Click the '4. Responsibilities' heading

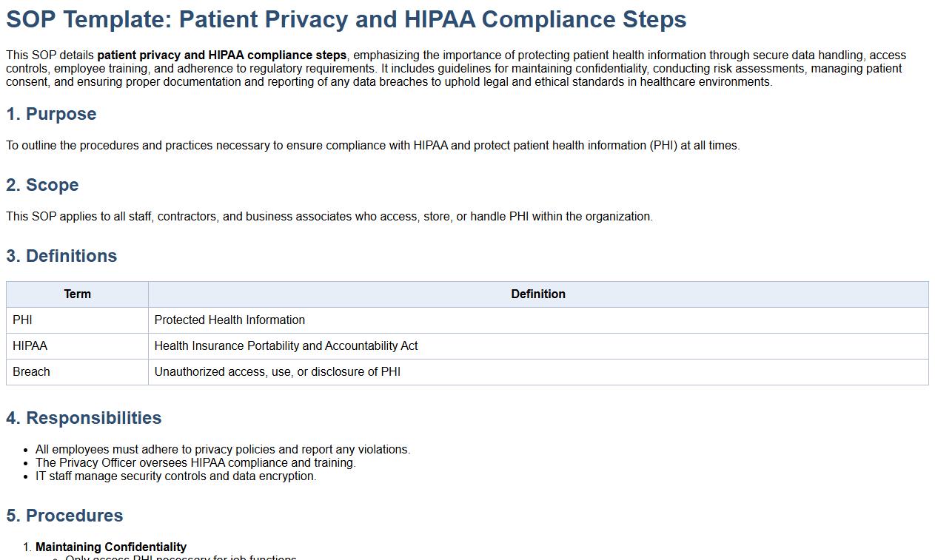point(84,418)
